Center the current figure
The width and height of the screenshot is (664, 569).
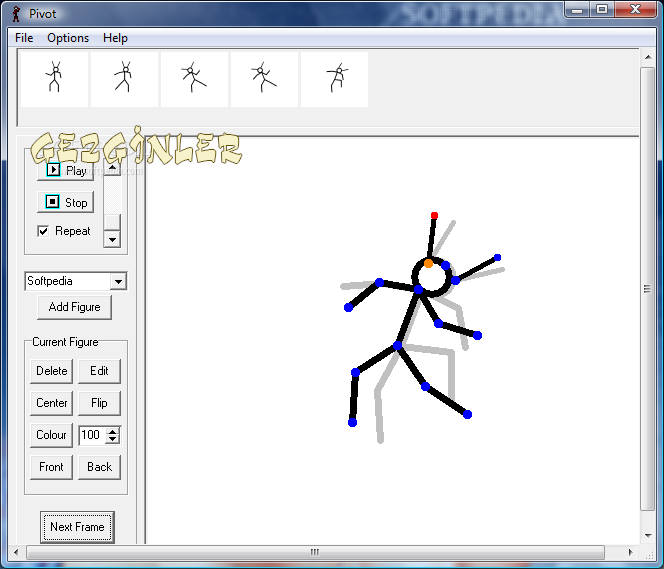52,403
